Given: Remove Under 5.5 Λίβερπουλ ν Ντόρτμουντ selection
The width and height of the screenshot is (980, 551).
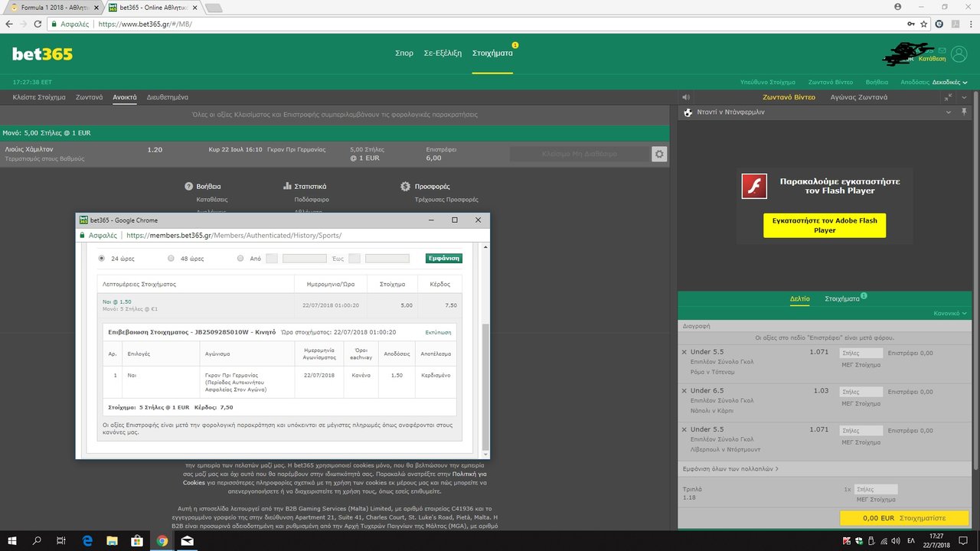Looking at the screenshot, I should (x=684, y=429).
